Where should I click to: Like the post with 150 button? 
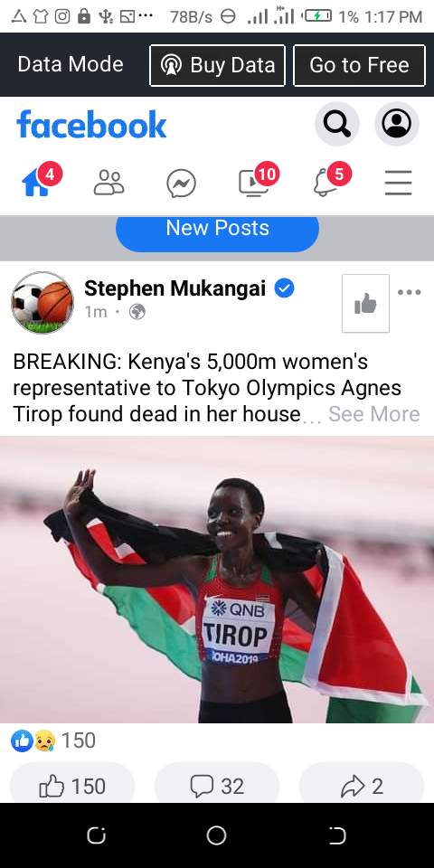[72, 786]
